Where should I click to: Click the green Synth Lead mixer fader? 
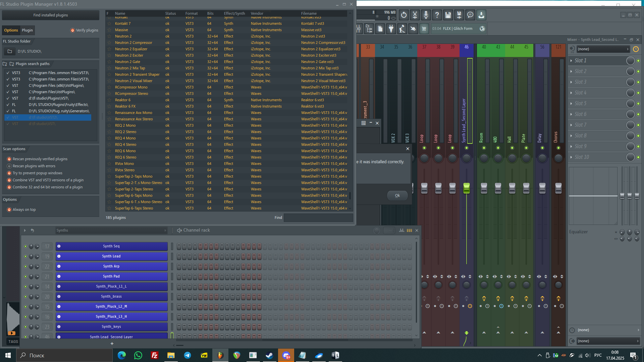click(x=467, y=188)
